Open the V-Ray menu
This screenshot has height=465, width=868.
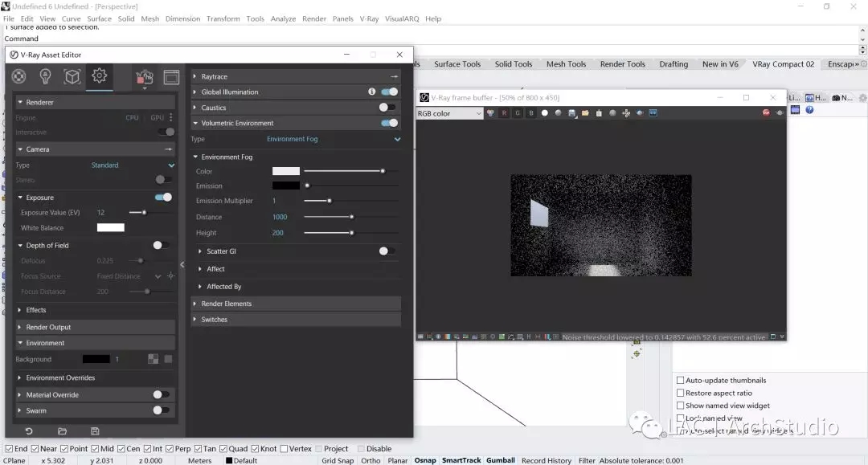click(x=369, y=18)
